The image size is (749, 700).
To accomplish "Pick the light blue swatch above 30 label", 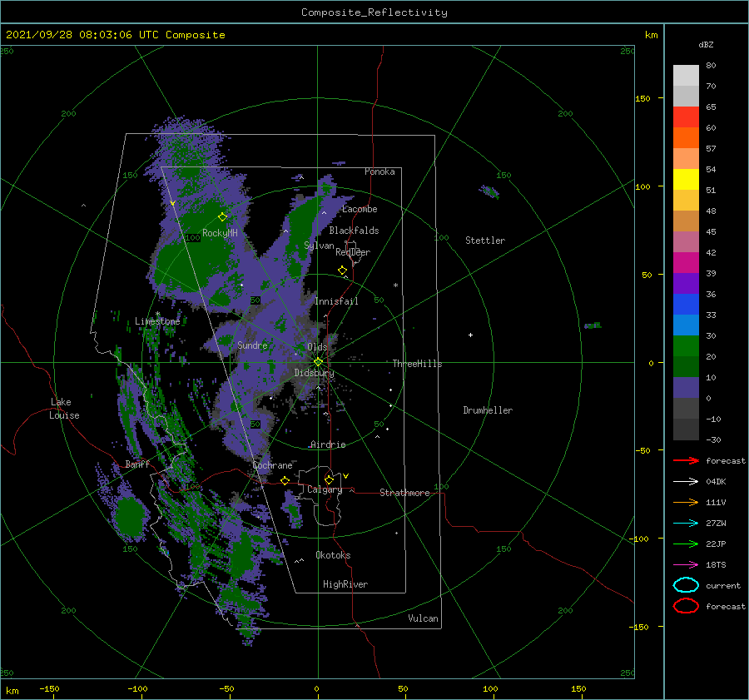I will pyautogui.click(x=686, y=325).
